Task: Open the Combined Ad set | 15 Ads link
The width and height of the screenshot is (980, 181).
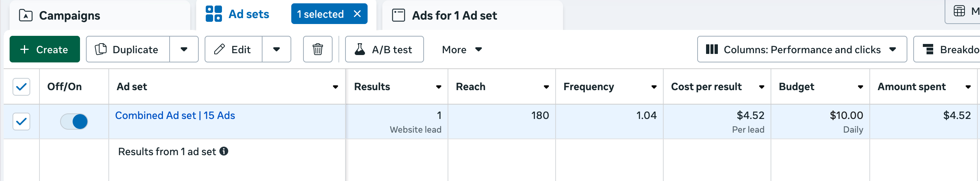Action: 175,116
